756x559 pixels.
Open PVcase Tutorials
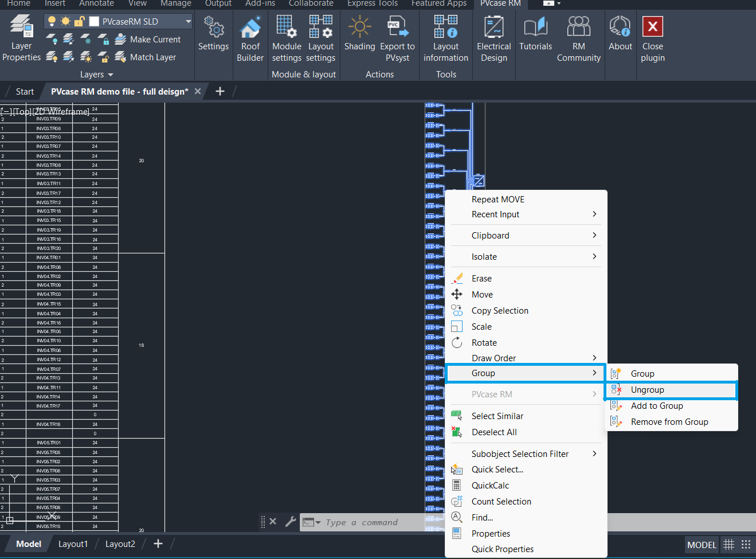tap(535, 33)
